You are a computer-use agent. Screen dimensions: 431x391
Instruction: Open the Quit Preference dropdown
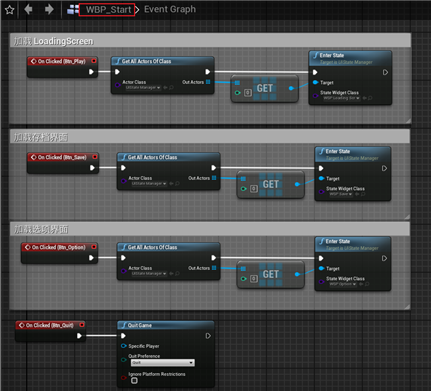tap(163, 362)
